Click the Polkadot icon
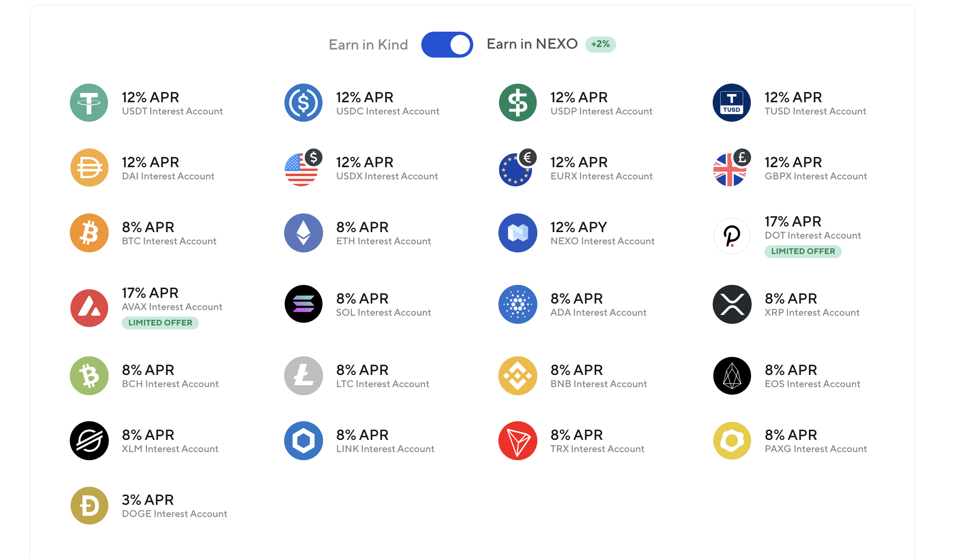Image resolution: width=970 pixels, height=560 pixels. (731, 236)
